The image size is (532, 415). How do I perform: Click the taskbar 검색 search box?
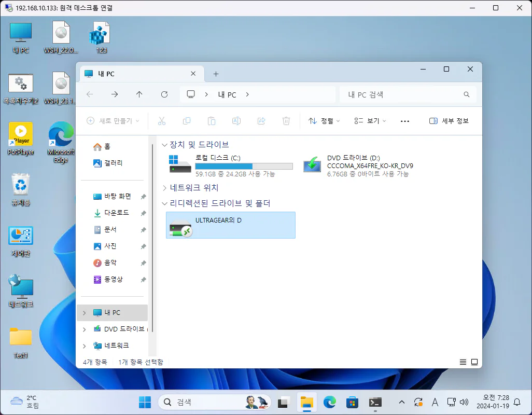coord(215,403)
